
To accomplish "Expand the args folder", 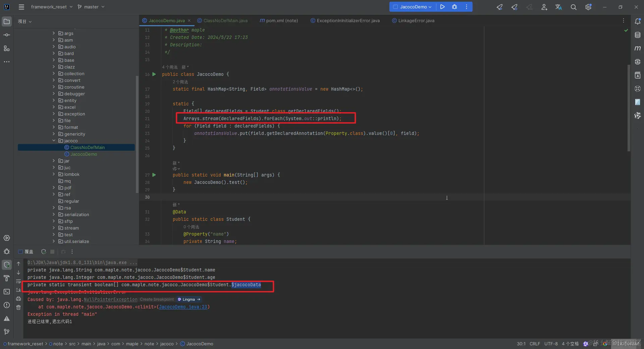I will click(54, 33).
